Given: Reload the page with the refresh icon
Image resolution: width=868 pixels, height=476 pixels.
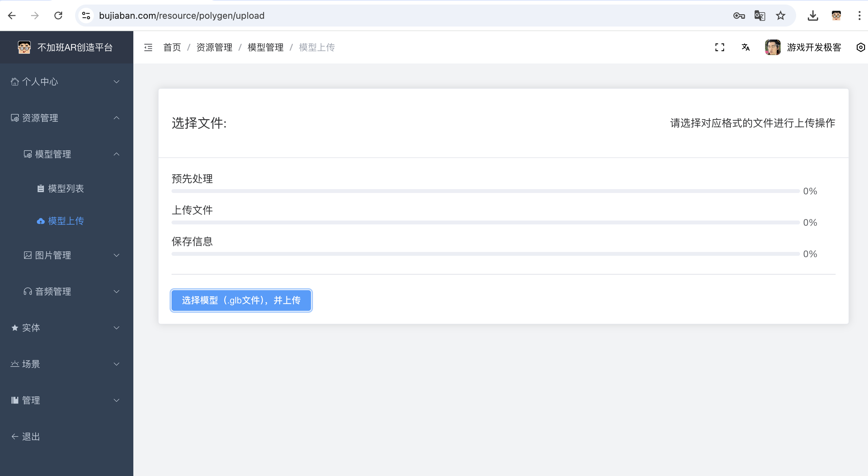Looking at the screenshot, I should pos(58,16).
